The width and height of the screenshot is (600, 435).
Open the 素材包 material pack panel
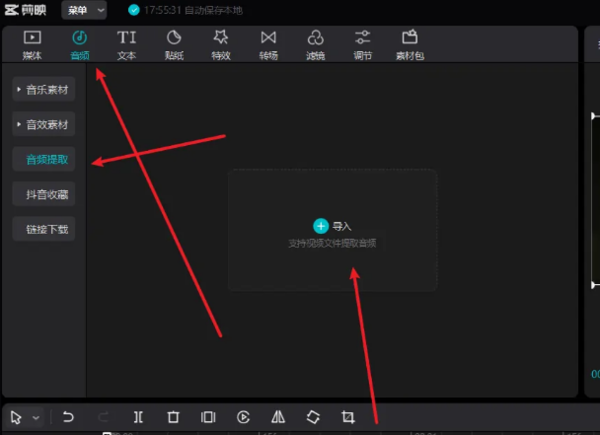click(410, 45)
